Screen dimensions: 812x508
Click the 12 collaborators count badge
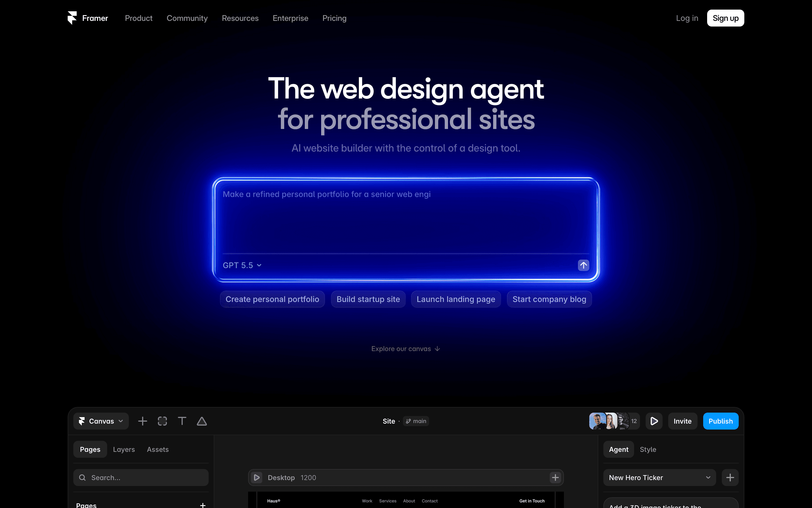click(x=634, y=421)
